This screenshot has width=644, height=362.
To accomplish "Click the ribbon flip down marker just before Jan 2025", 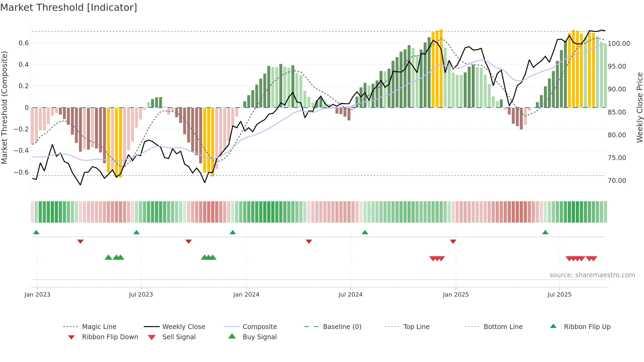I will pos(453,242).
